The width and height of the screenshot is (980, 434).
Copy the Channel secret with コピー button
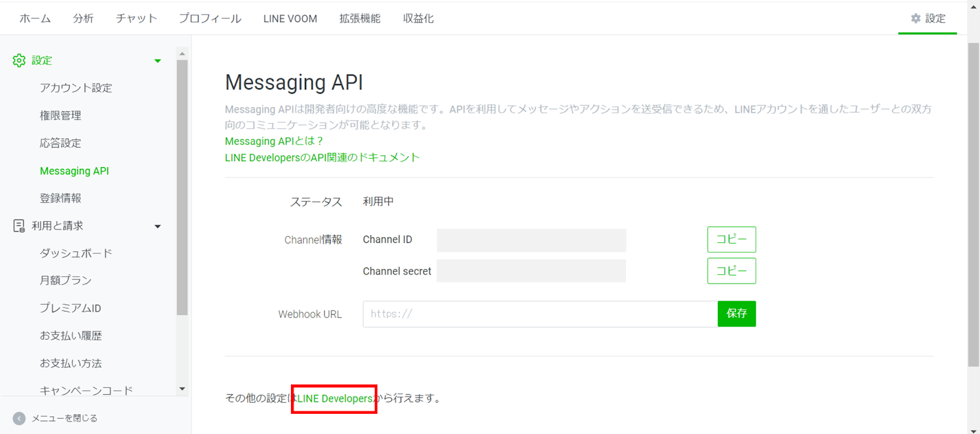(x=731, y=271)
